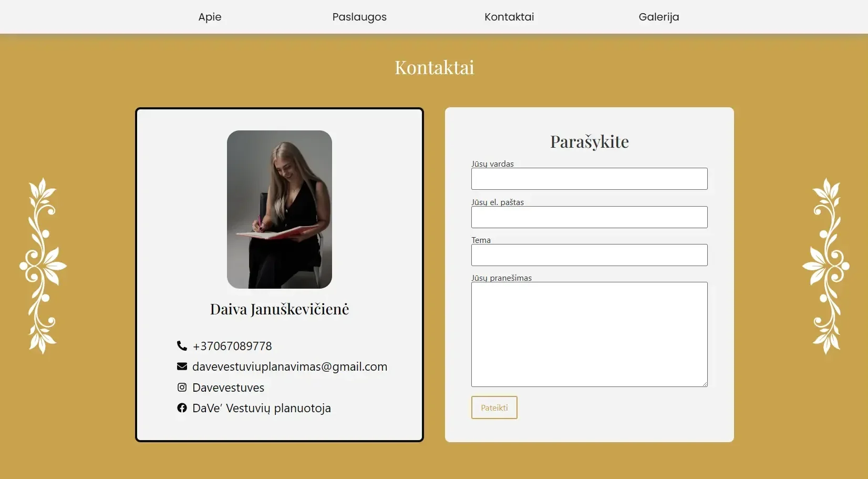Click the phone icon in contact card

(182, 345)
